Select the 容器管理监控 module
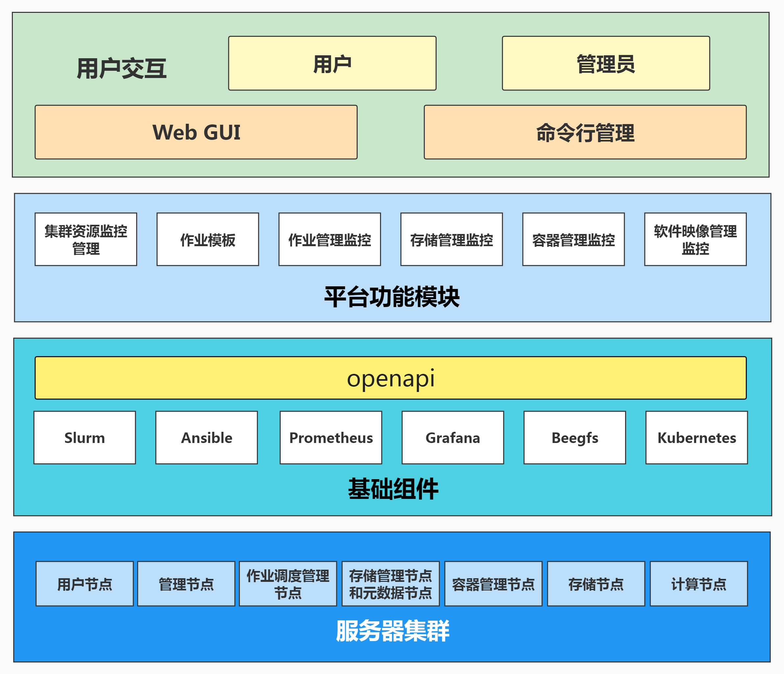This screenshot has height=674, width=784. tap(573, 239)
